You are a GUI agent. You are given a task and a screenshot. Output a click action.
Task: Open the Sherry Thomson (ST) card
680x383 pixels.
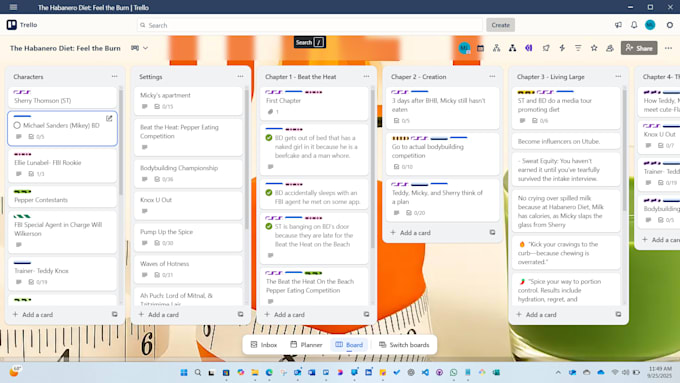tap(62, 97)
